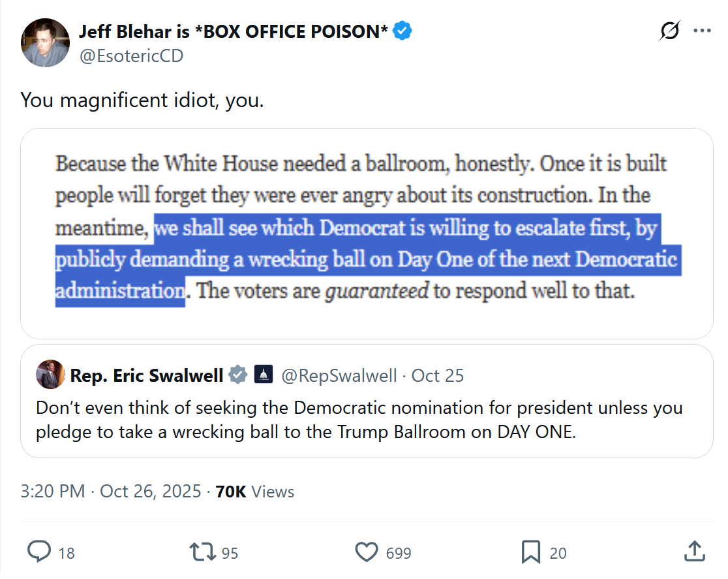Open Eric Swalwell's small avatar

click(51, 375)
